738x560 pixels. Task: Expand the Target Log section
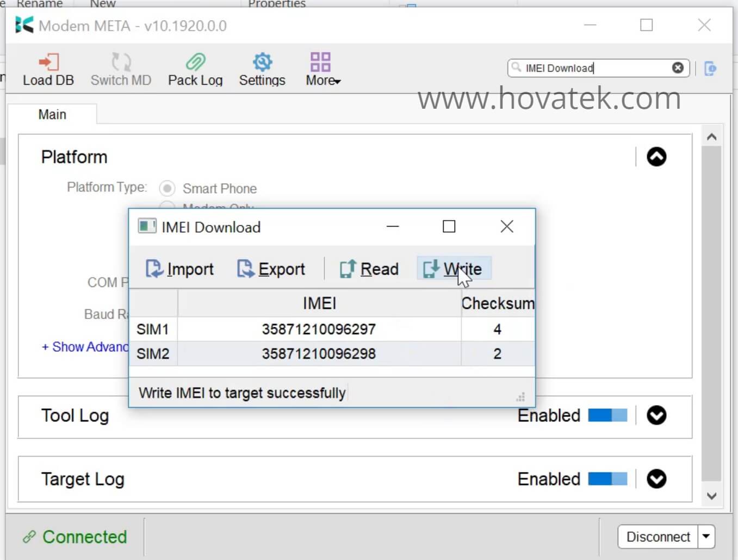click(x=656, y=479)
